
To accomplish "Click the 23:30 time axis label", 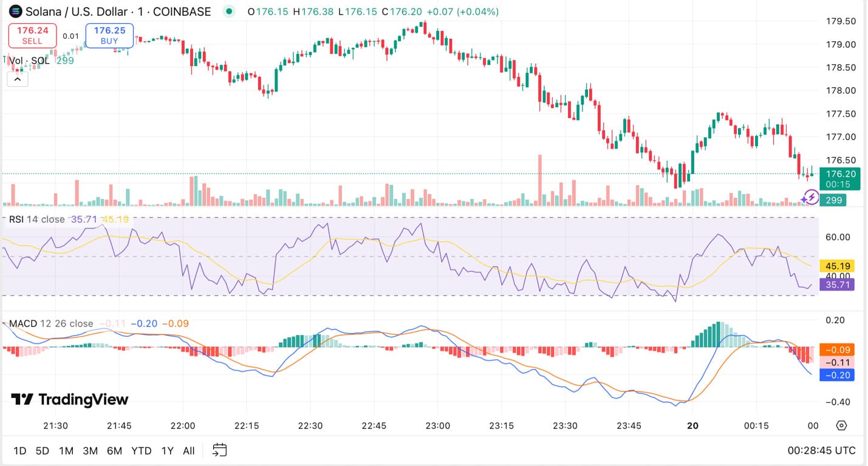I will [565, 425].
